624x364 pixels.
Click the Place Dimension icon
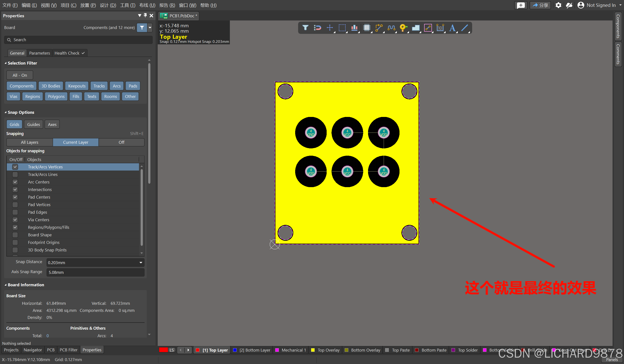pyautogui.click(x=440, y=28)
